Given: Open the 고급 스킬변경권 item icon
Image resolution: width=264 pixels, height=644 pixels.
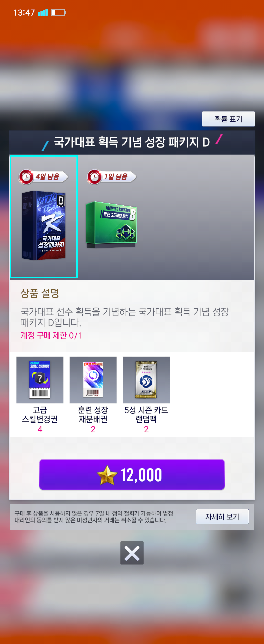Looking at the screenshot, I should (x=40, y=380).
